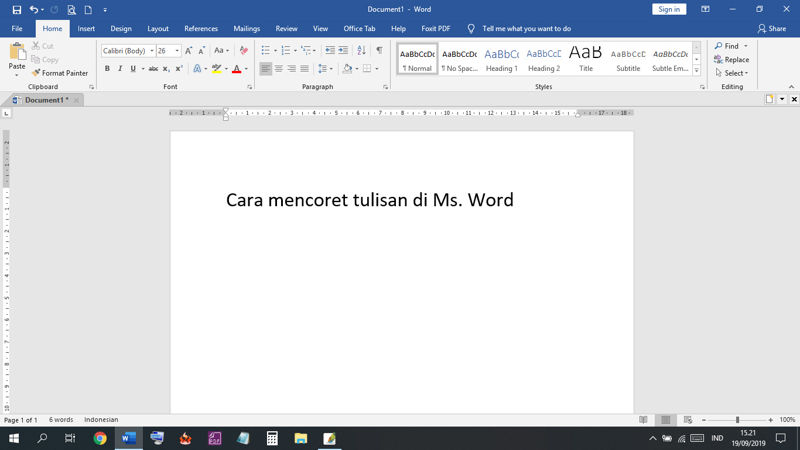Open multilevel list tool
Viewport: 800px width, 450px height.
[306, 50]
